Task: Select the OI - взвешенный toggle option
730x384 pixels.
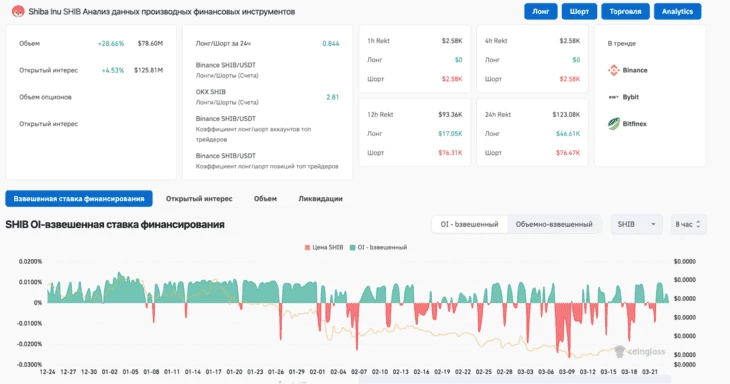Action: pos(469,224)
